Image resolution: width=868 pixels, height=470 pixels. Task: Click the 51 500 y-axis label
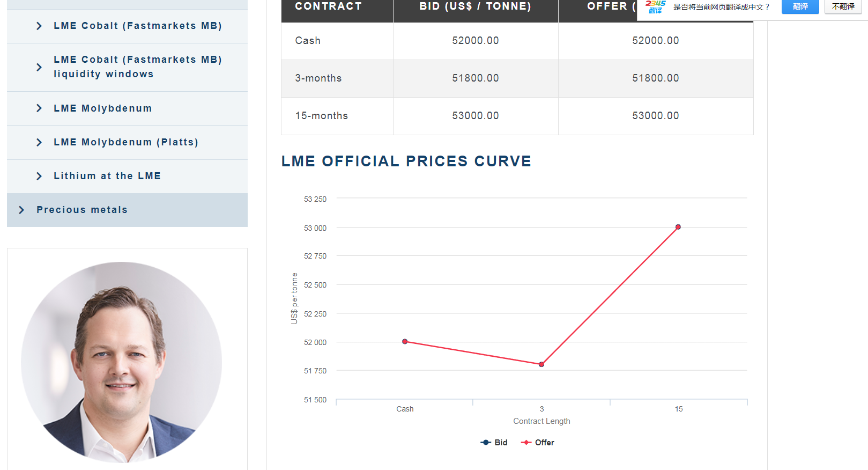(x=315, y=400)
